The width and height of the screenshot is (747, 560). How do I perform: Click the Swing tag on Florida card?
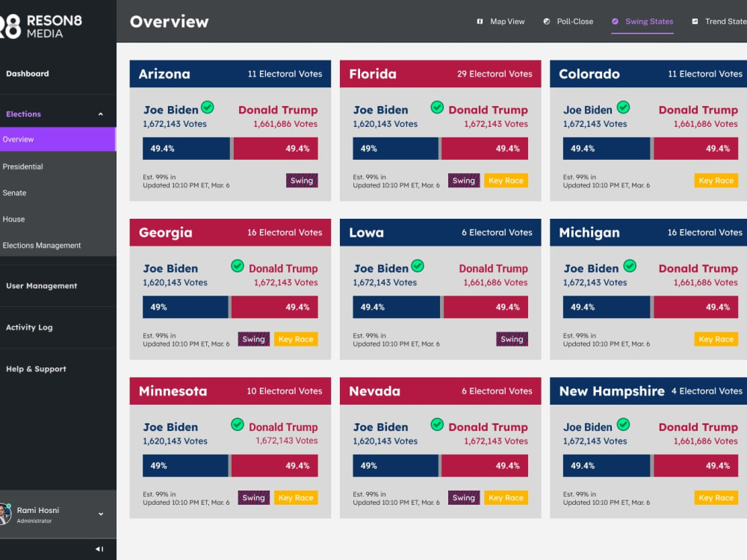click(x=464, y=181)
